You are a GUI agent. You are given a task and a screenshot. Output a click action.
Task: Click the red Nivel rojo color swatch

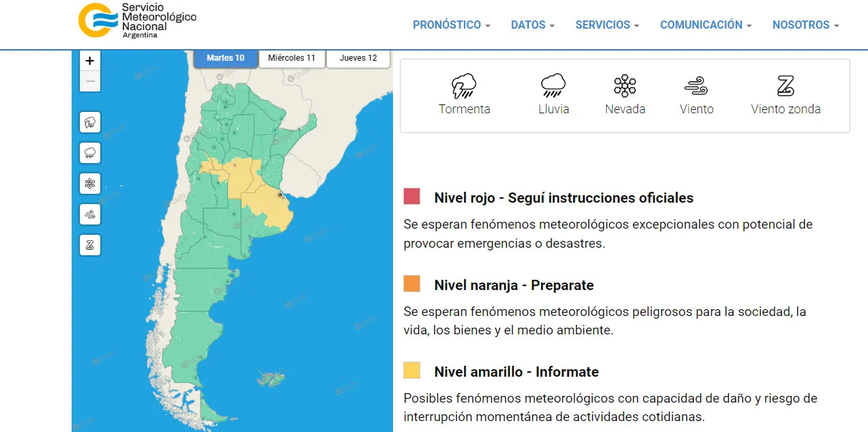click(x=411, y=197)
